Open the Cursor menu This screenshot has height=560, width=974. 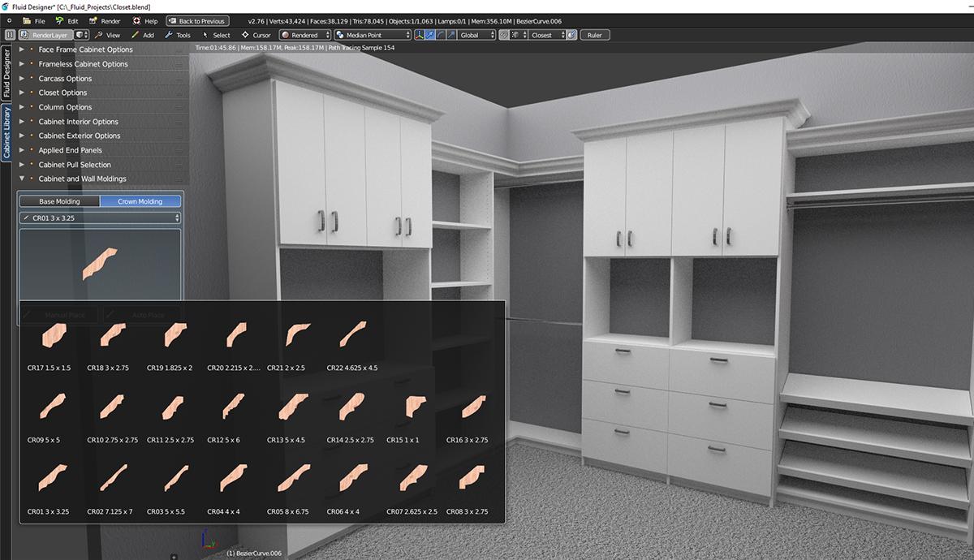coord(256,35)
